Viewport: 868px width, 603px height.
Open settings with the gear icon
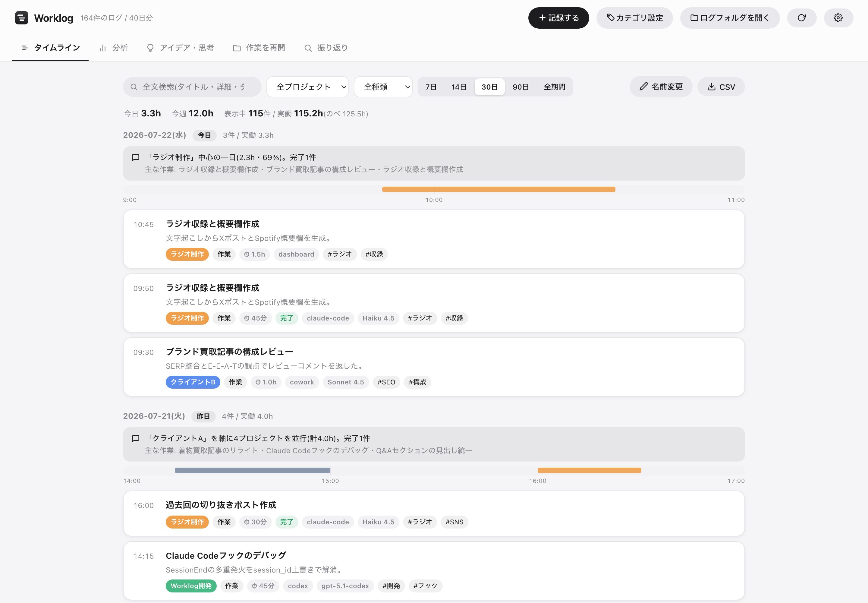(x=838, y=18)
